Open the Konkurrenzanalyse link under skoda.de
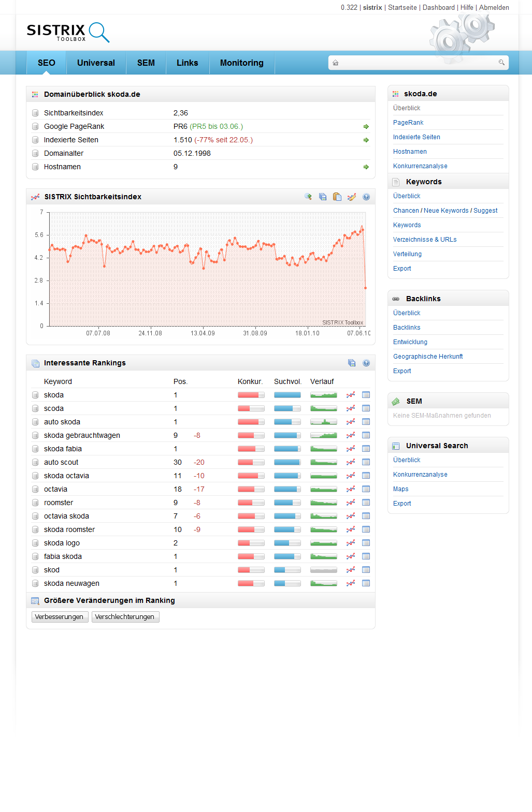532x812 pixels. click(x=420, y=166)
